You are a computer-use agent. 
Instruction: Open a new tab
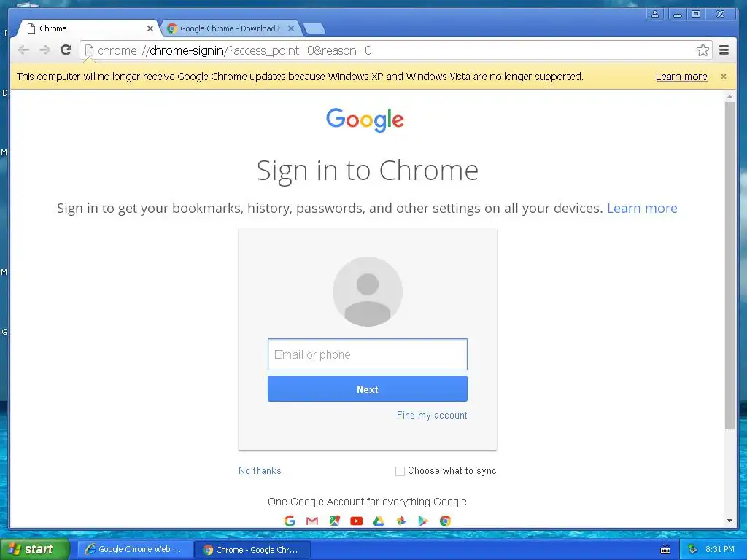coord(314,28)
